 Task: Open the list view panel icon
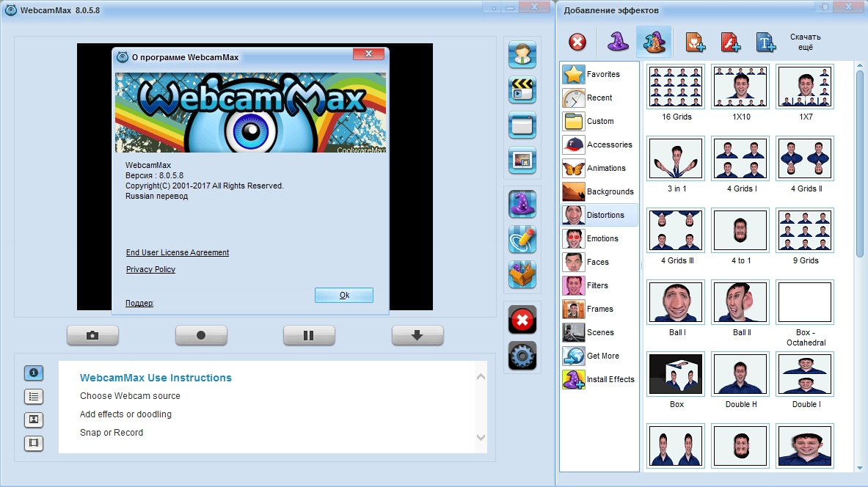pos(34,396)
